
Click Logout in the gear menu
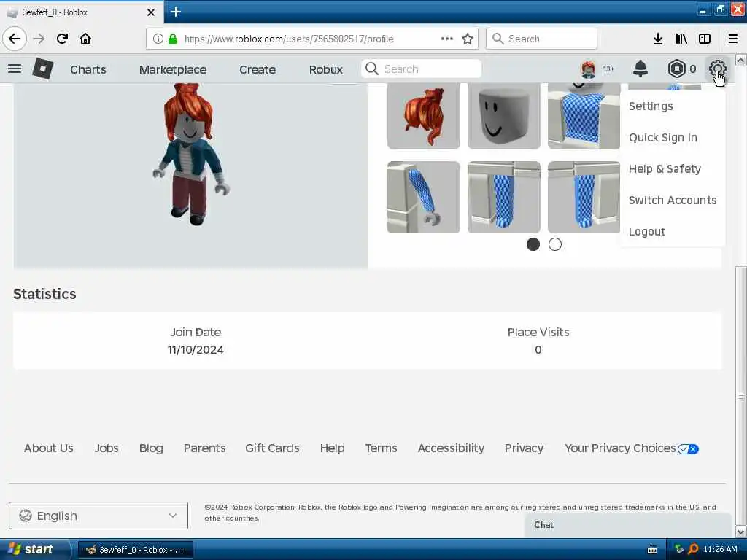pyautogui.click(x=646, y=231)
